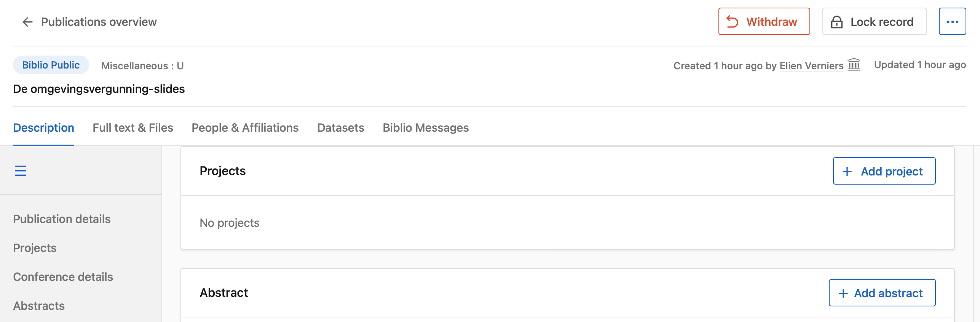Switch to the Datasets tab
This screenshot has width=980, height=322.
pos(340,128)
